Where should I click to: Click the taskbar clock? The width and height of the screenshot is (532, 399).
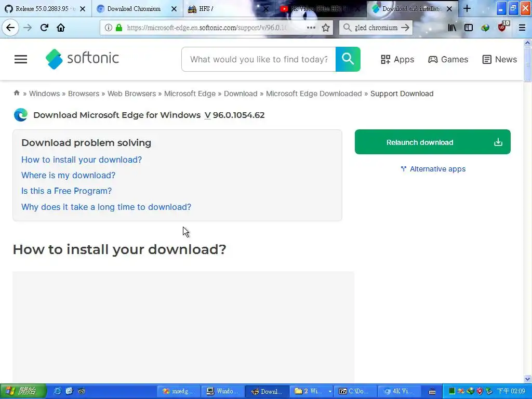[511, 391]
